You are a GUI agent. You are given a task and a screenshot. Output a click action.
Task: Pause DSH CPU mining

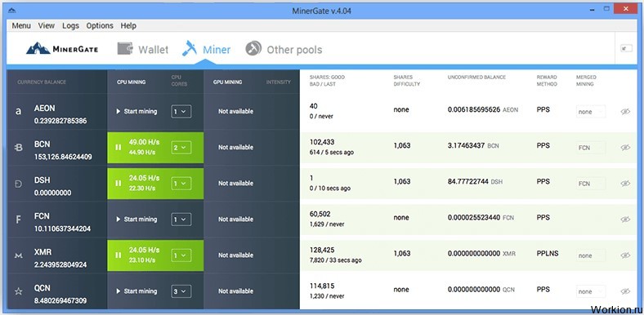tap(119, 184)
